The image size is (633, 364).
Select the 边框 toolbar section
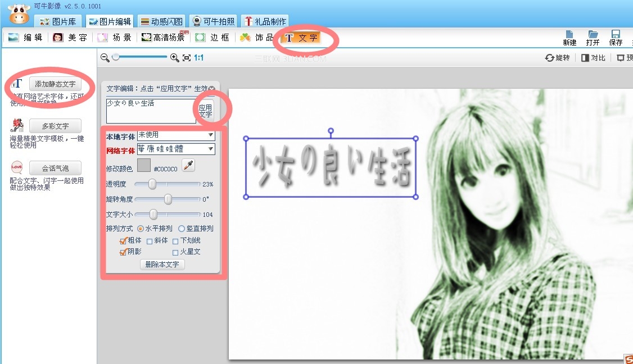212,38
